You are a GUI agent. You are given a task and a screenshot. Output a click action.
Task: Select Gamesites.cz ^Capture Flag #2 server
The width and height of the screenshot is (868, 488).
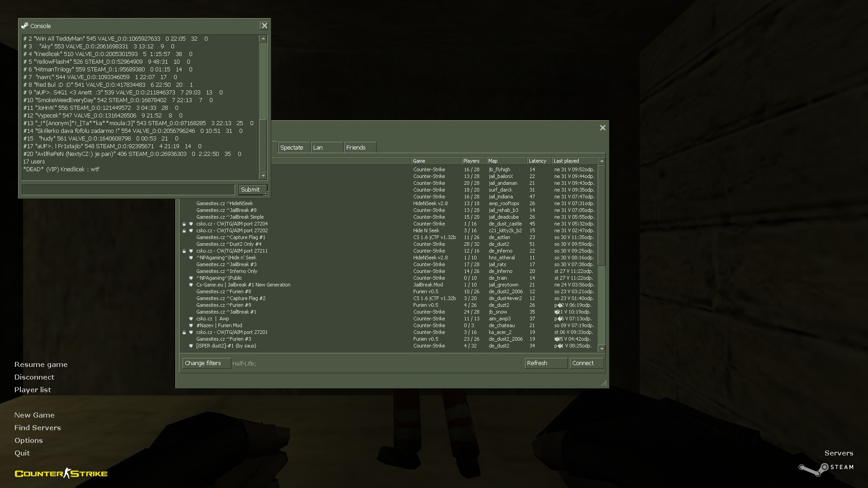coord(389,299)
